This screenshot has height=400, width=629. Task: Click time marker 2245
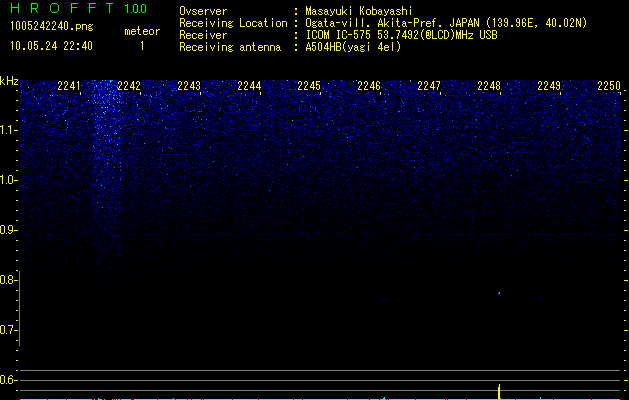309,86
